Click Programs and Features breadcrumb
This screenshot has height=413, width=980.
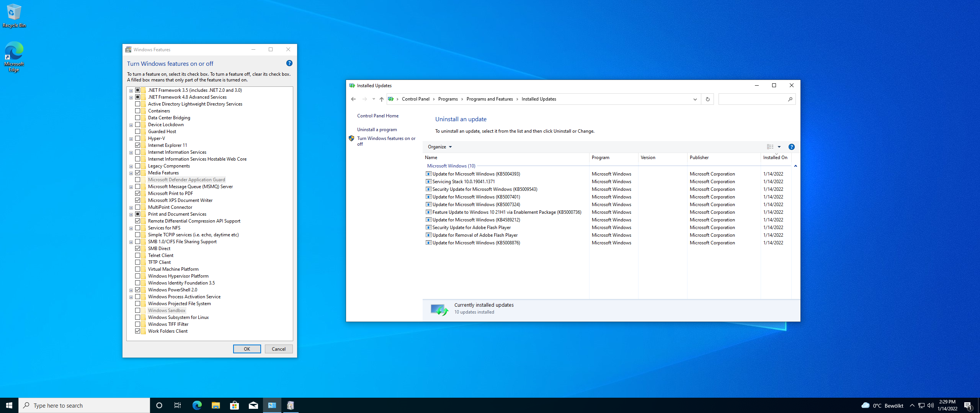tap(490, 99)
